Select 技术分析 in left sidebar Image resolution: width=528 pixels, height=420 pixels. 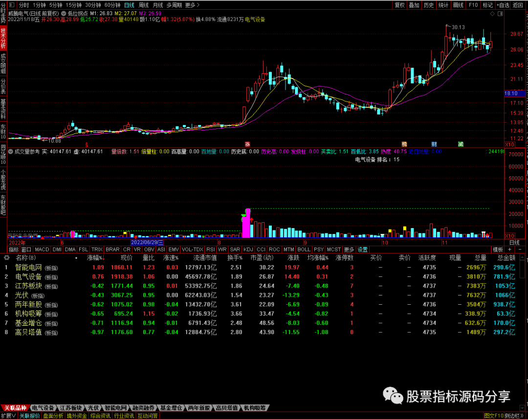pyautogui.click(x=3, y=38)
